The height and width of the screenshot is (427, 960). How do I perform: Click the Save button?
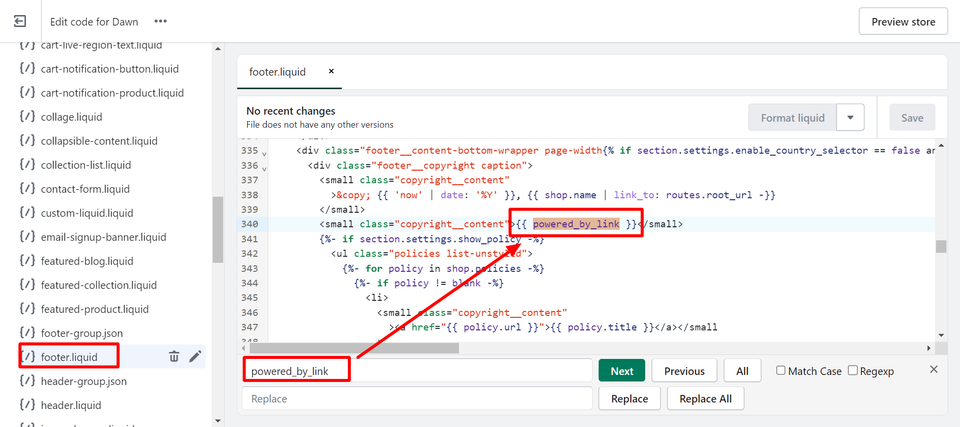(912, 118)
